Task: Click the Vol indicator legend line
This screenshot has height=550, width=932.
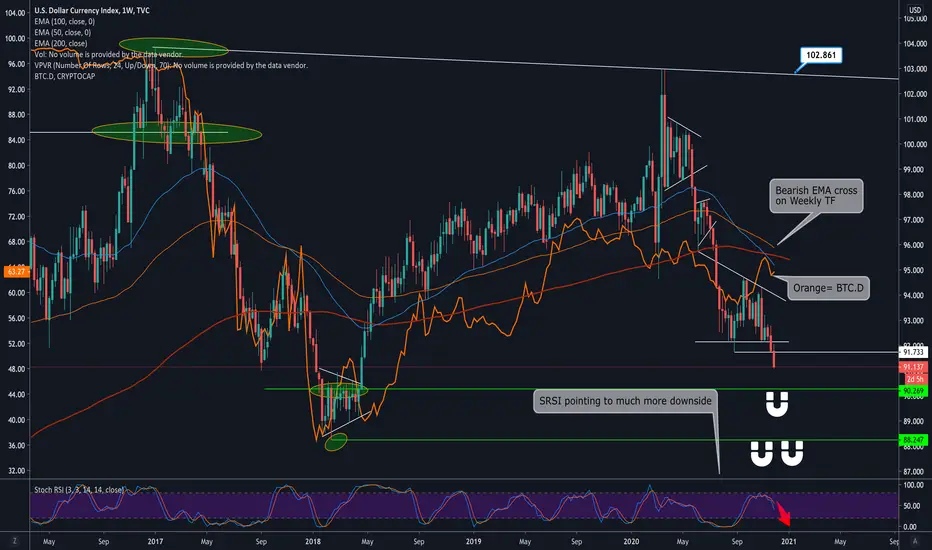Action: 108,54
